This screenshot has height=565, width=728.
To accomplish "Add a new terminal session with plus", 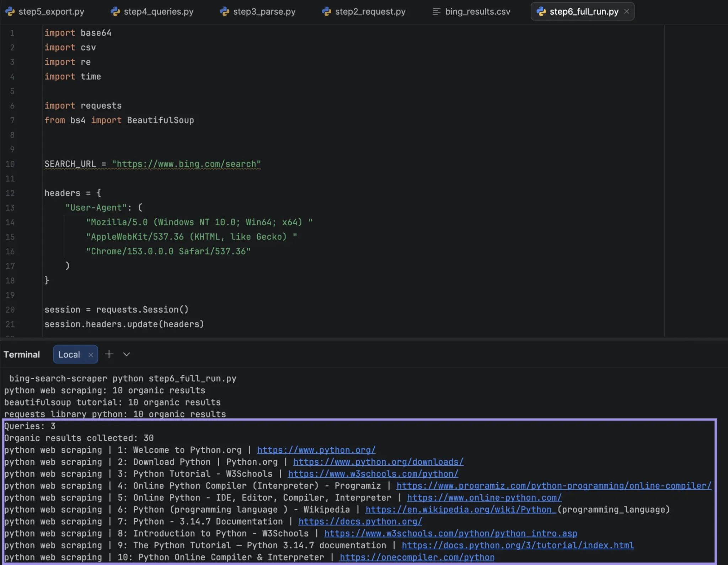I will [109, 354].
